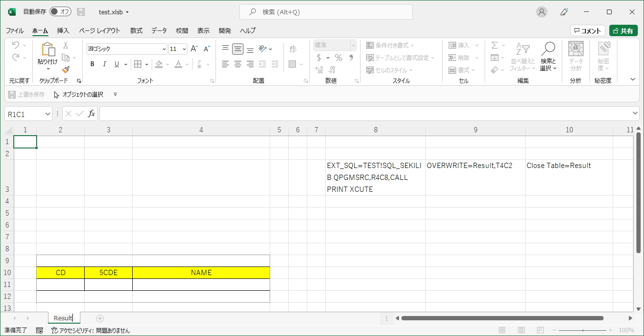The height and width of the screenshot is (336, 644).
Task: Expand the name box dropdown arrow
Action: [x=48, y=114]
